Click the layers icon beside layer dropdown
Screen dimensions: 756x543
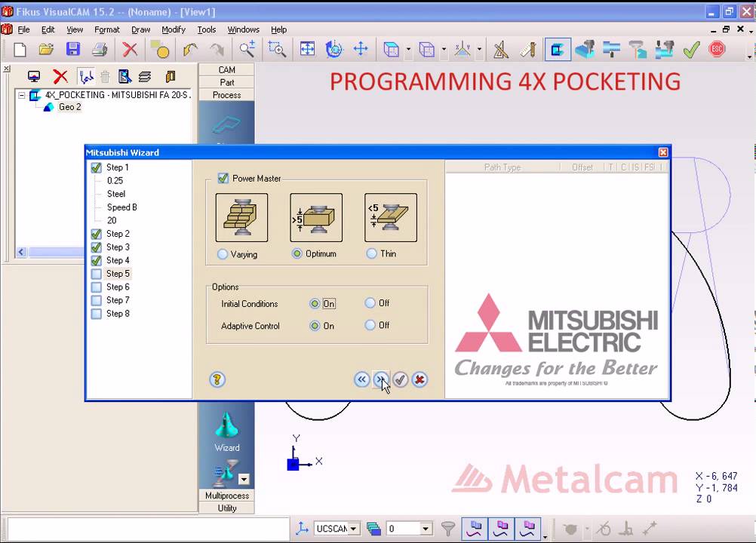point(373,529)
